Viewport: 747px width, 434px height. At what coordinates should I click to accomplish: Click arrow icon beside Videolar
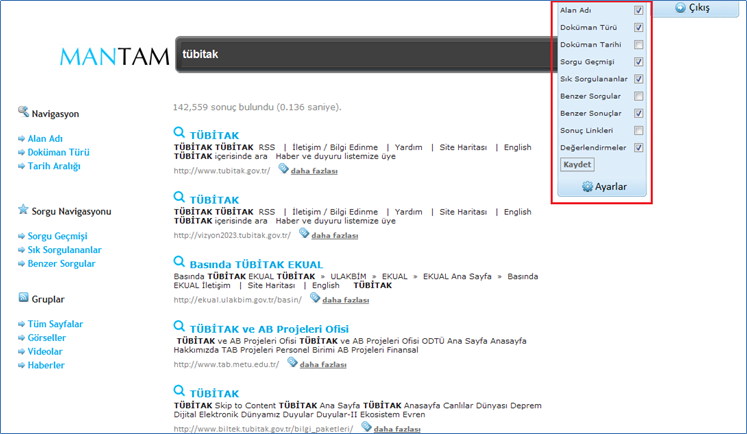pos(21,352)
